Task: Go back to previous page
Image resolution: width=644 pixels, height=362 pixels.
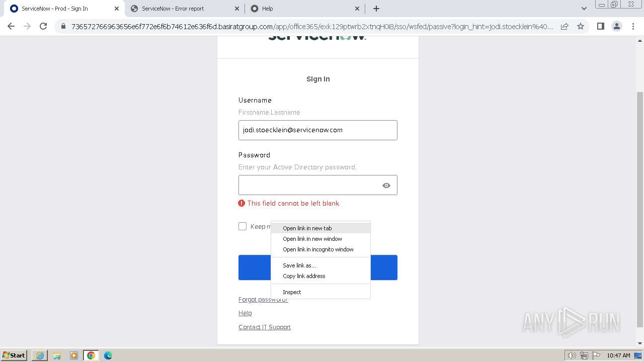Action: click(x=11, y=26)
